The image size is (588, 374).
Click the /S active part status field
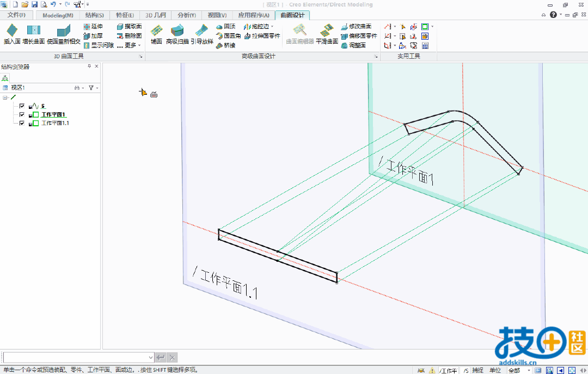coord(465,371)
